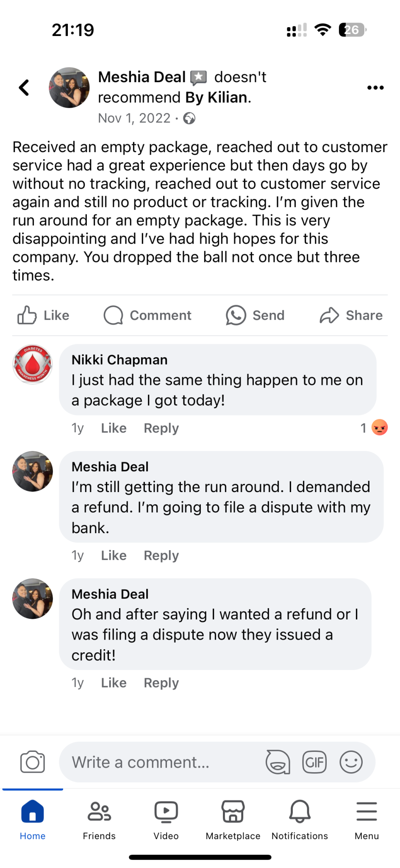The image size is (400, 868).
Task: Open the three-dot post options menu
Action: (x=375, y=88)
